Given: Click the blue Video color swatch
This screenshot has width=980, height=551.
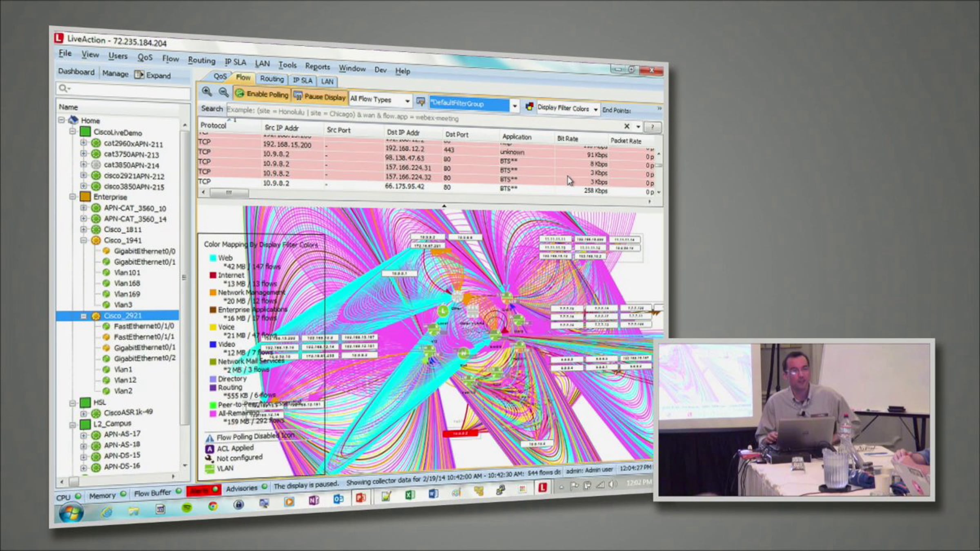Looking at the screenshot, I should click(x=213, y=344).
